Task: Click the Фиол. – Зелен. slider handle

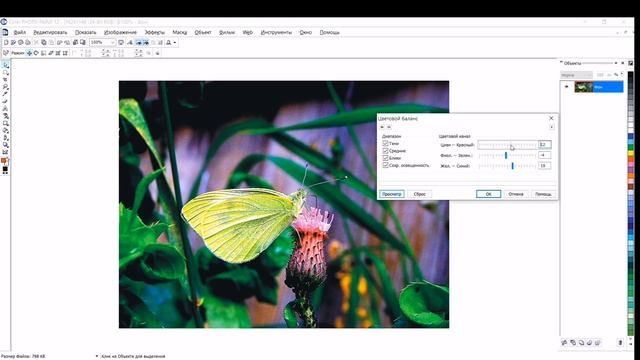Action: point(506,155)
